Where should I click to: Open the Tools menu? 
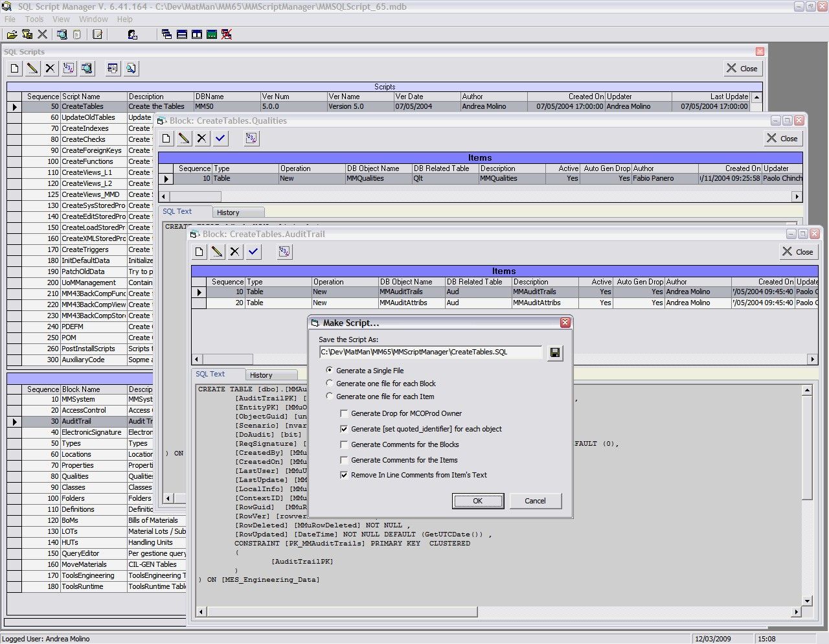[x=34, y=19]
